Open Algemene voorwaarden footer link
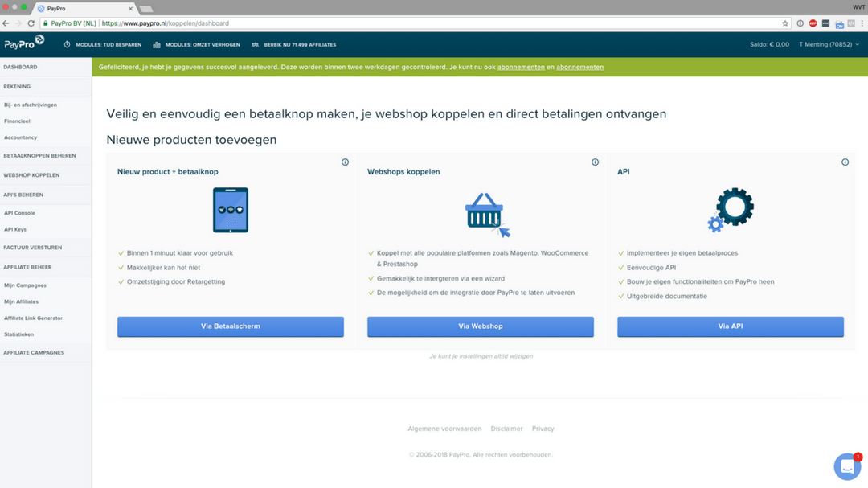The image size is (868, 488). click(444, 429)
